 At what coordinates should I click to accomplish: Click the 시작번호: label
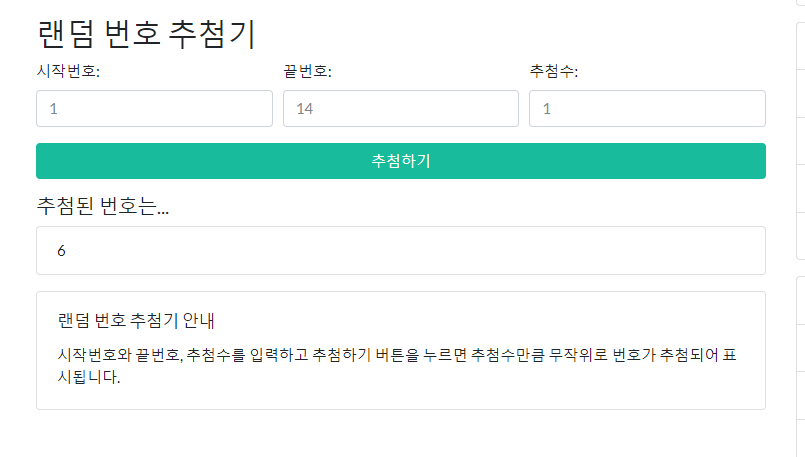68,72
